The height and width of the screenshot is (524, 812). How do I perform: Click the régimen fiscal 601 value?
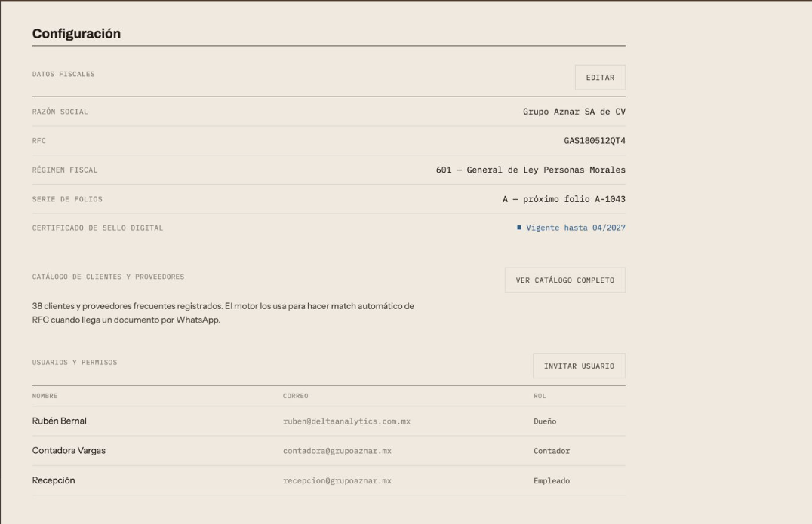click(x=531, y=170)
